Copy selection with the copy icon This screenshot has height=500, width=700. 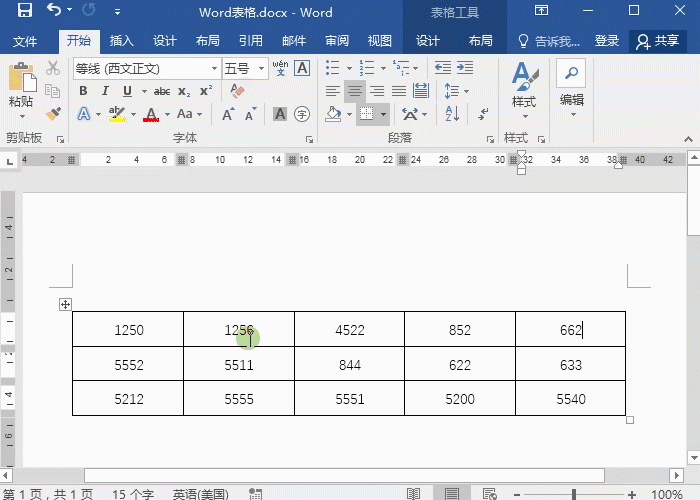(53, 91)
